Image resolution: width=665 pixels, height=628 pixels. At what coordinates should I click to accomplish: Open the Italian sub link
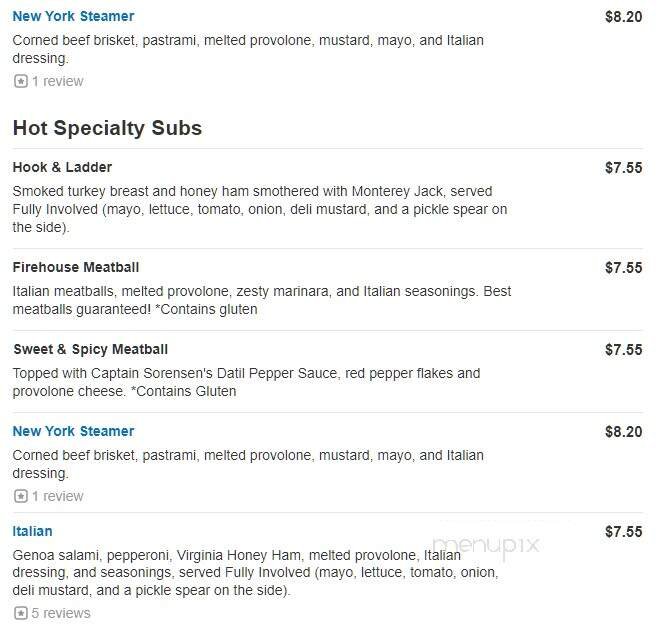(x=32, y=531)
